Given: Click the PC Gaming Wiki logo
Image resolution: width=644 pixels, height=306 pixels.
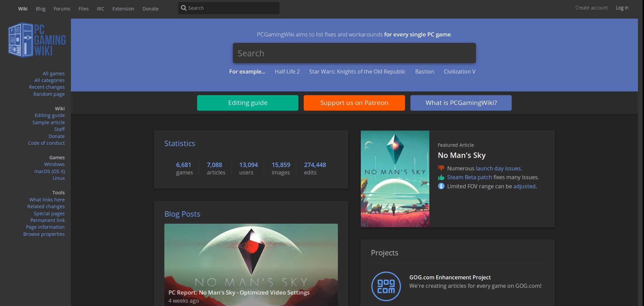Looking at the screenshot, I should (37, 40).
